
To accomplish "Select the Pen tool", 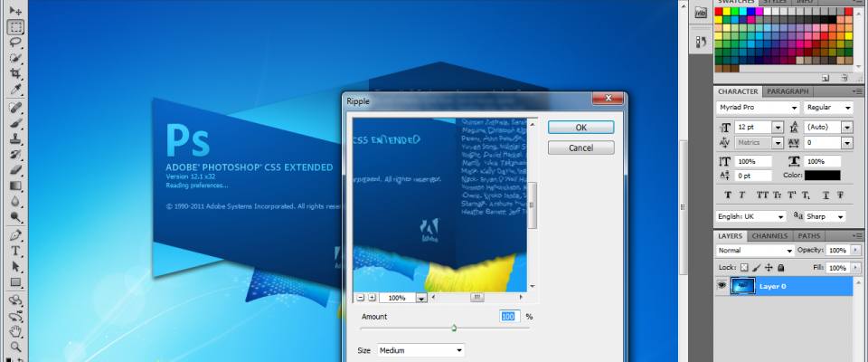I will [15, 235].
